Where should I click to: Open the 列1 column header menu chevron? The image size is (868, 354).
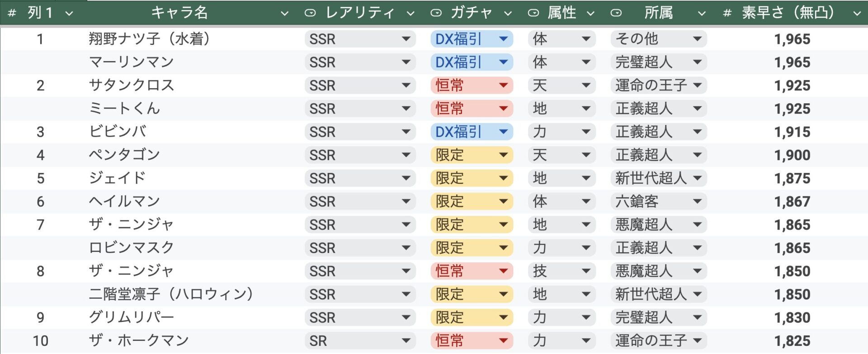[x=69, y=14]
